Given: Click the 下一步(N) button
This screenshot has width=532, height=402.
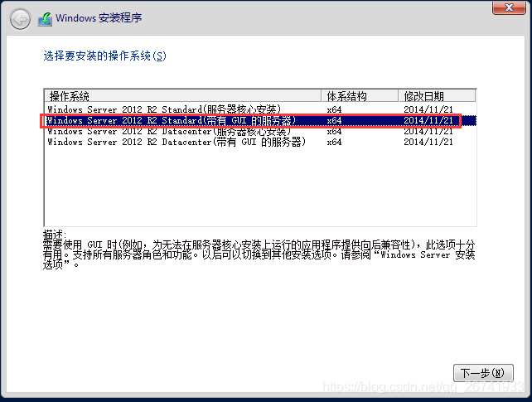Looking at the screenshot, I should pos(483,373).
